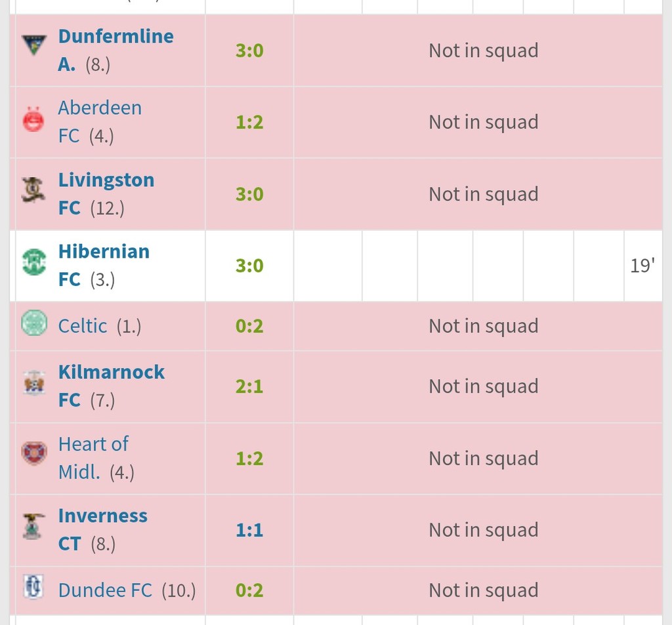The height and width of the screenshot is (625, 672).
Task: Click the Kilmarnock FC club crest
Action: pos(33,383)
